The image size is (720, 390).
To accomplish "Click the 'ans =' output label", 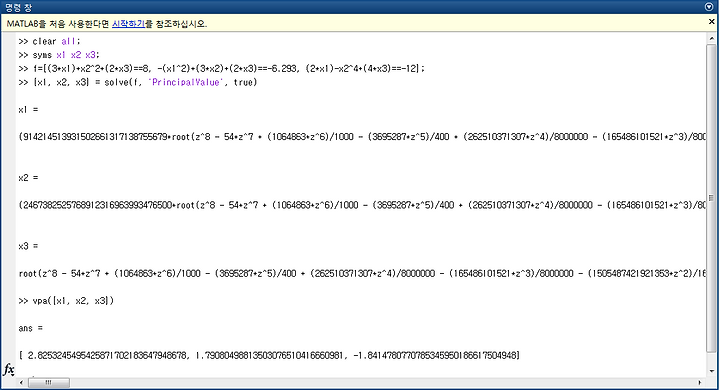I will [x=31, y=328].
